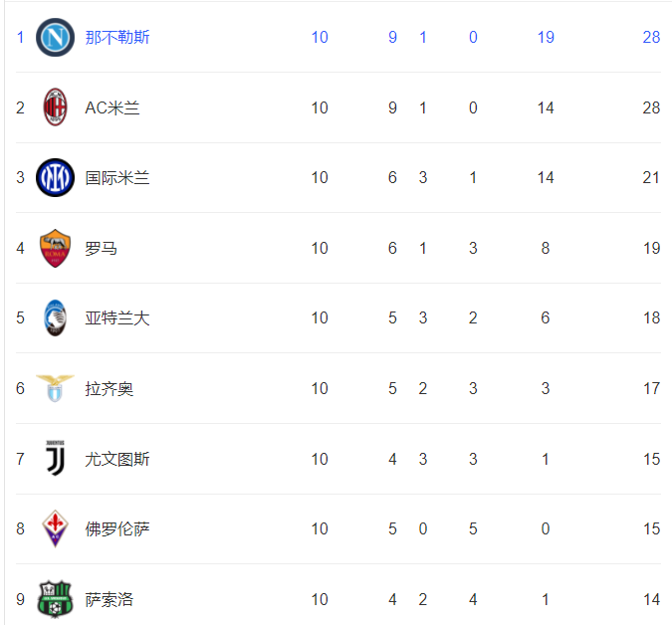Click the AS Roma wolf crest

56,248
